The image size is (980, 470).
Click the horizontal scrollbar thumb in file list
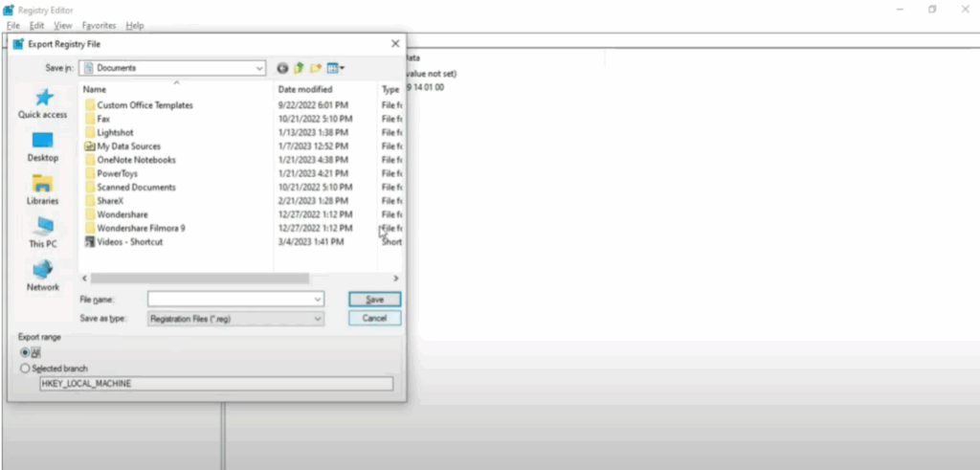(x=199, y=279)
